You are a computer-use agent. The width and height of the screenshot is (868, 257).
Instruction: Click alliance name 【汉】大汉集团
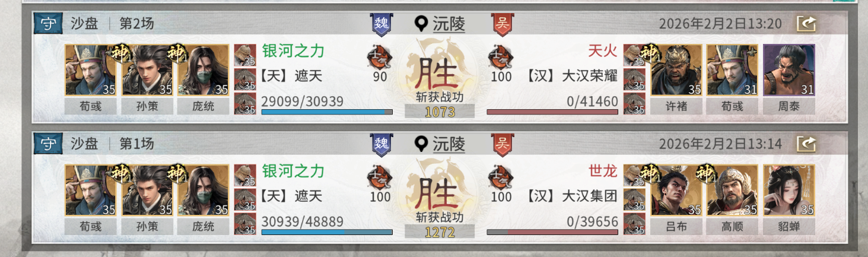(572, 196)
